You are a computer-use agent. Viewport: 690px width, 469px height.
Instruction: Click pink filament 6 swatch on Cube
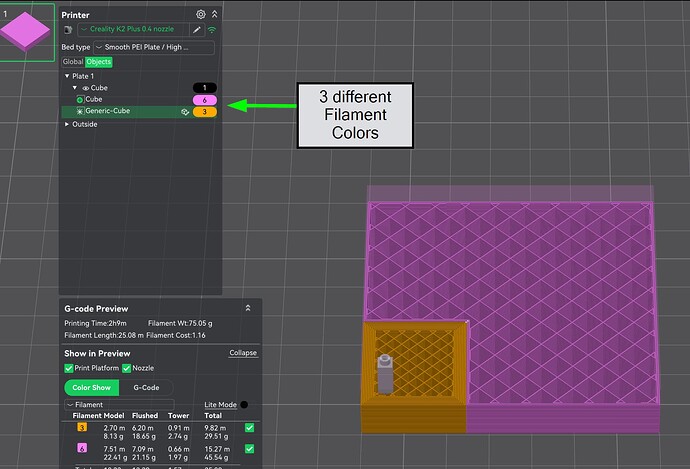click(205, 100)
